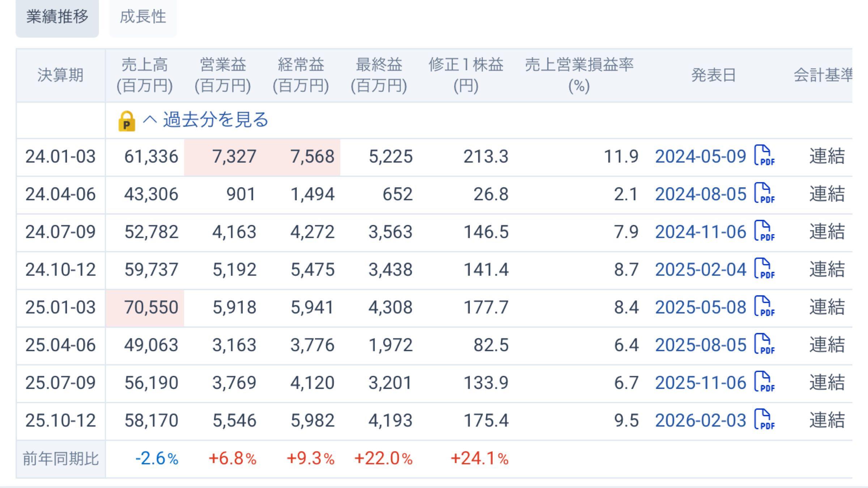This screenshot has width=868, height=488.
Task: Open PDF icon for 2024-11-06 report
Action: pos(764,231)
